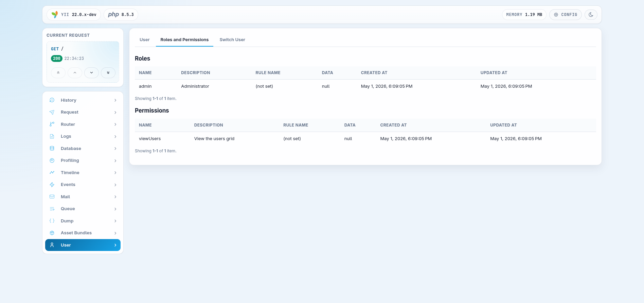
Task: Expand Logs panel chevron
Action: [x=115, y=136]
